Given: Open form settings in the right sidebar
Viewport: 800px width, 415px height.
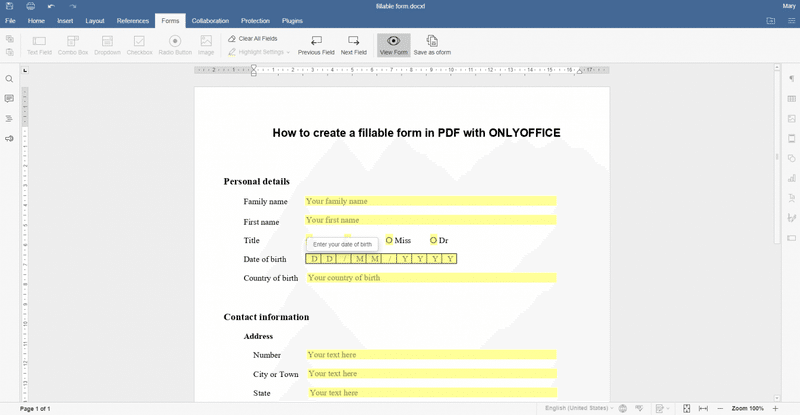Looking at the screenshot, I should coord(791,238).
